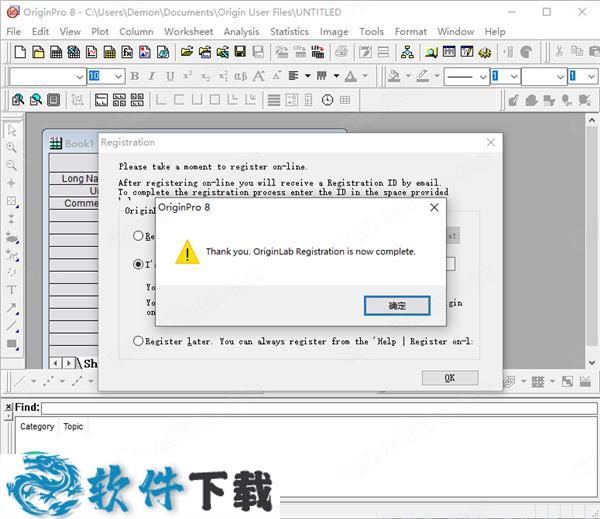
Task: Click the clock (timer) toolbar icon
Action: point(327,100)
